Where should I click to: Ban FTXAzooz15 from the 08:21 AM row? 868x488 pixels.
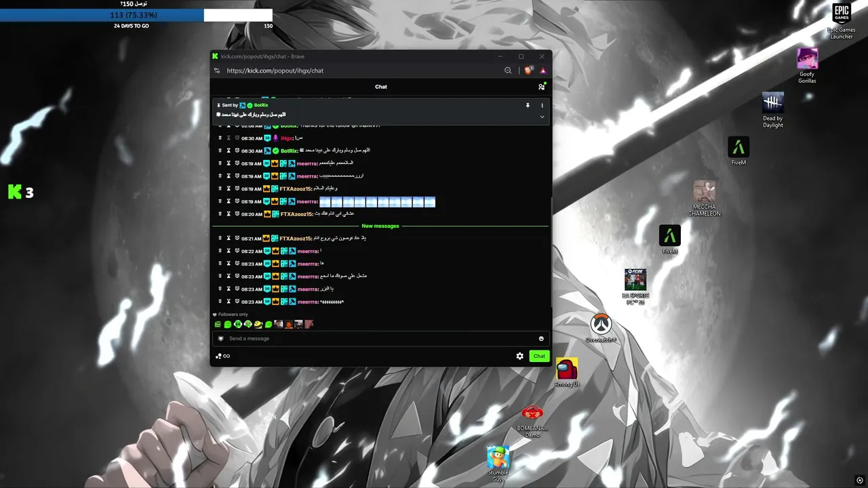(237, 239)
